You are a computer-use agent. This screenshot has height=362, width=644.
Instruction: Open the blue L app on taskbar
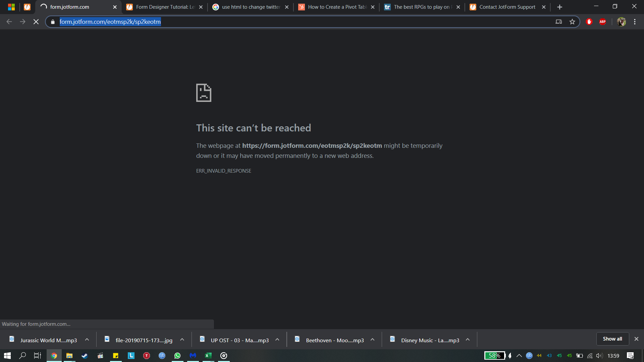[x=131, y=356]
